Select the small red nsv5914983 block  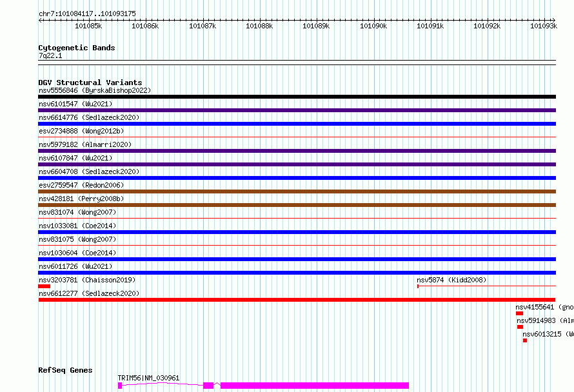[520, 327]
